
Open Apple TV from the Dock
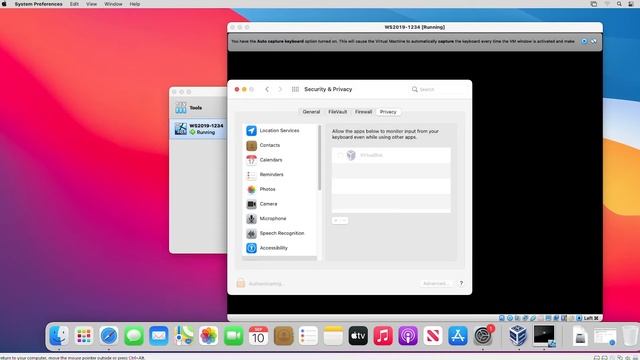358,336
